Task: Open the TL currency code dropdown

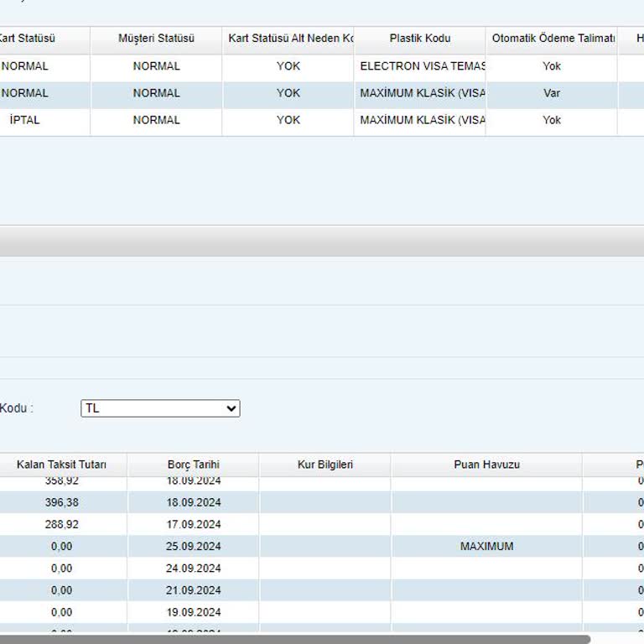Action: pos(160,408)
